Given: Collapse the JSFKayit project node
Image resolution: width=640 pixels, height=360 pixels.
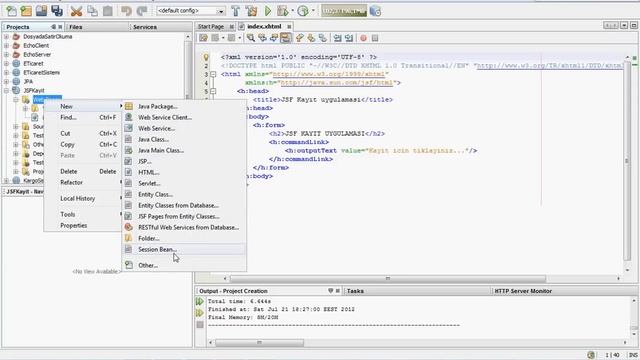Looking at the screenshot, I should (x=6, y=91).
